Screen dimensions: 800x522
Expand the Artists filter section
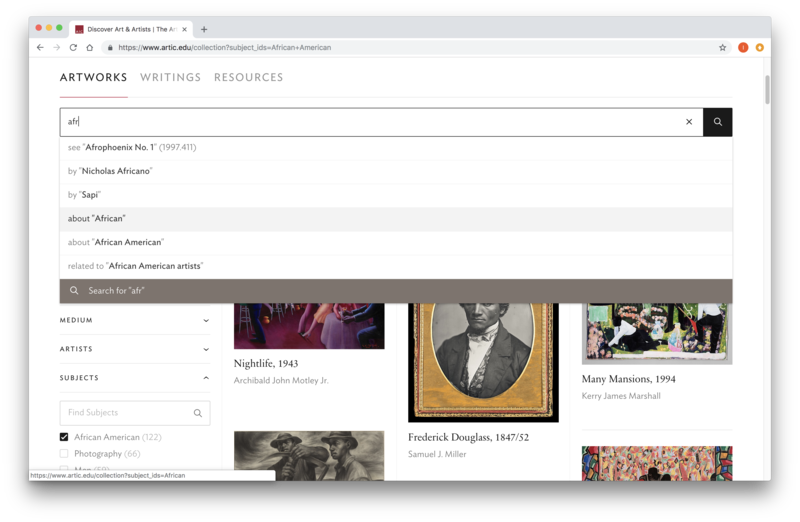click(x=135, y=349)
